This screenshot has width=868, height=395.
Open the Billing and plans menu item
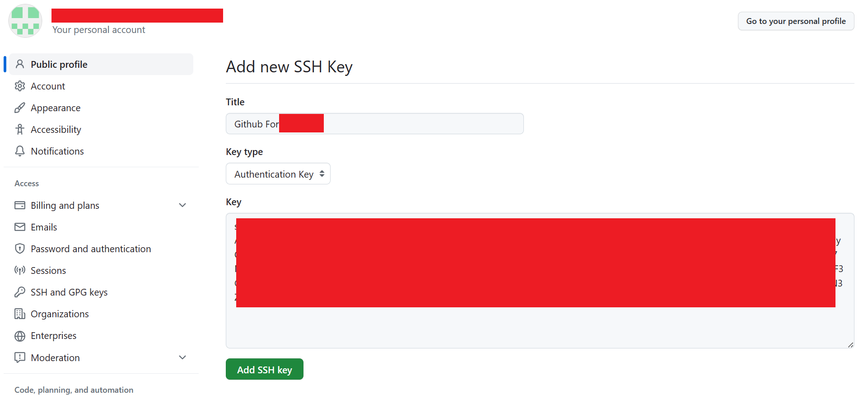click(65, 205)
